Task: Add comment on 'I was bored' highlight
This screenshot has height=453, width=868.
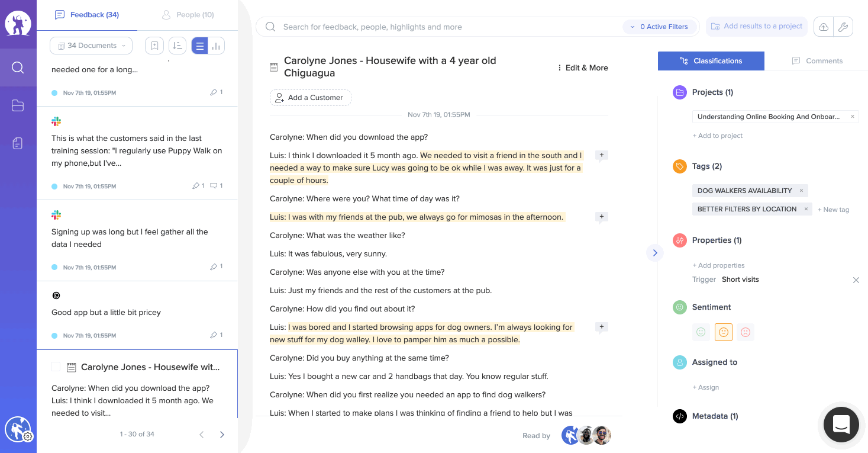Action: (602, 327)
